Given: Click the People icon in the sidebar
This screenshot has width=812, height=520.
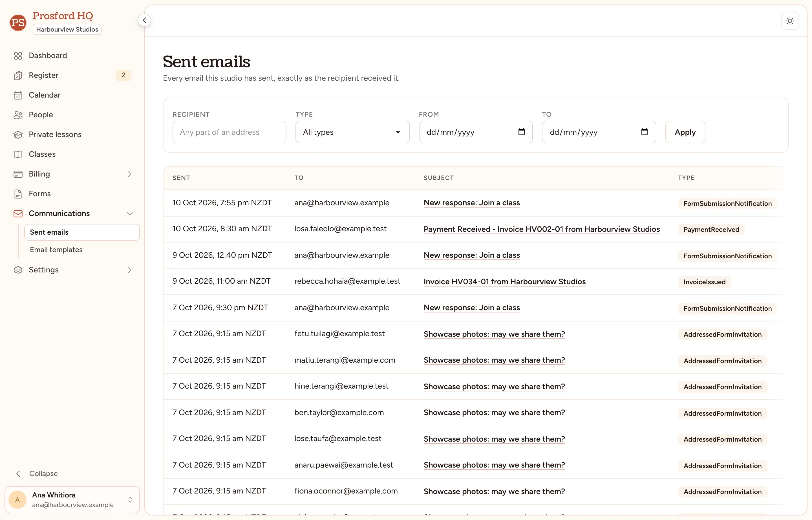Looking at the screenshot, I should coord(18,115).
